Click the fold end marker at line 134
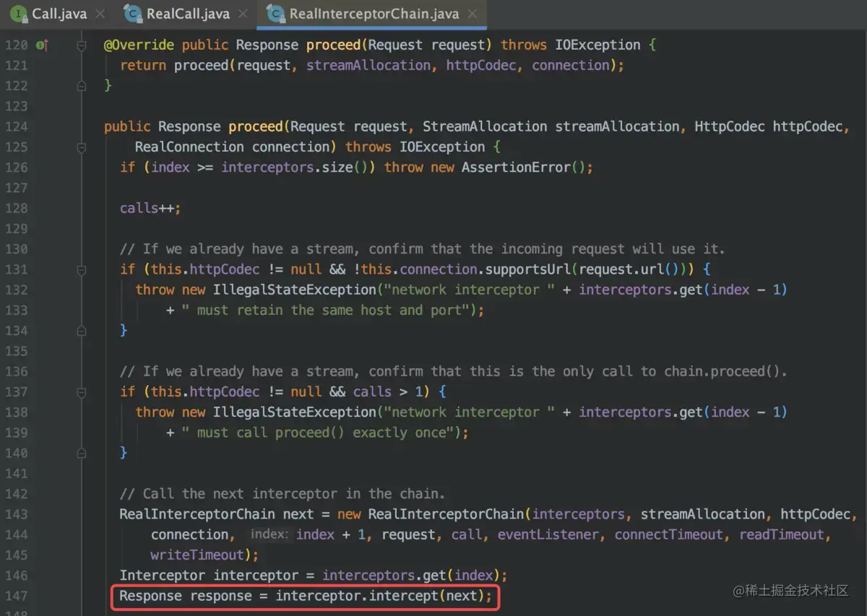This screenshot has height=616, width=867. 82,331
